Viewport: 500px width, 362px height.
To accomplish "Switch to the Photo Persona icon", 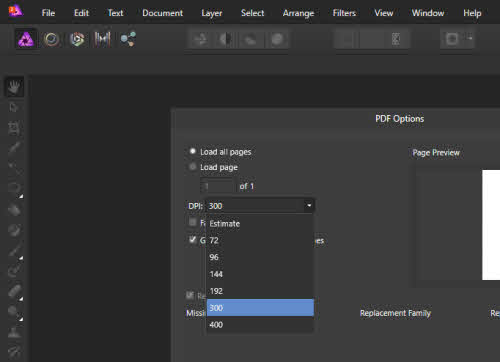I will 26,39.
